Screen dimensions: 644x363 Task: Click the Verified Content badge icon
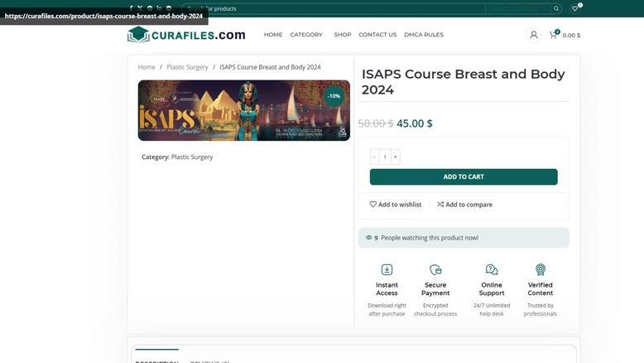pyautogui.click(x=541, y=269)
